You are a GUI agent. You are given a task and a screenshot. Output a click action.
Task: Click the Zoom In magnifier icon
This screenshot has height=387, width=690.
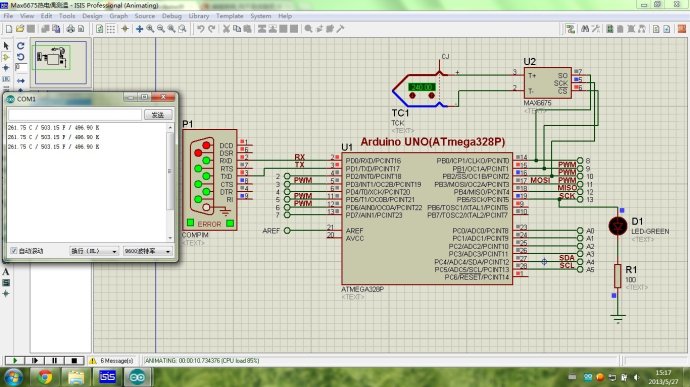click(x=150, y=29)
